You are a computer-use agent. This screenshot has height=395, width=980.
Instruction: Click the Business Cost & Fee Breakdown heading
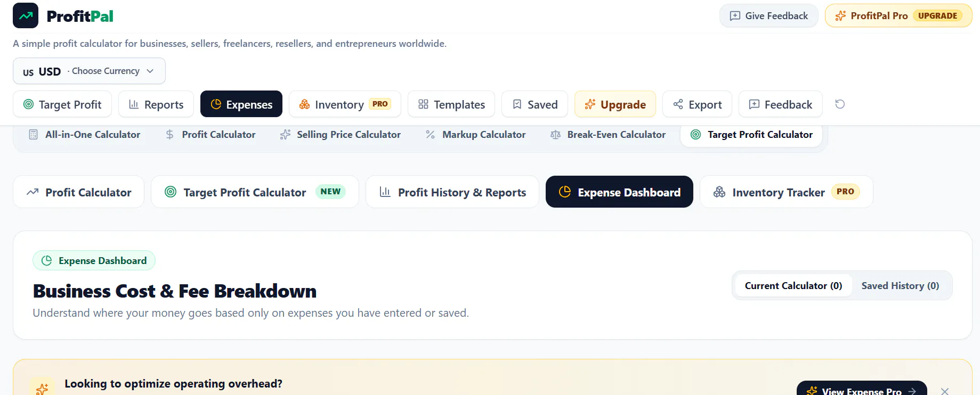175,291
